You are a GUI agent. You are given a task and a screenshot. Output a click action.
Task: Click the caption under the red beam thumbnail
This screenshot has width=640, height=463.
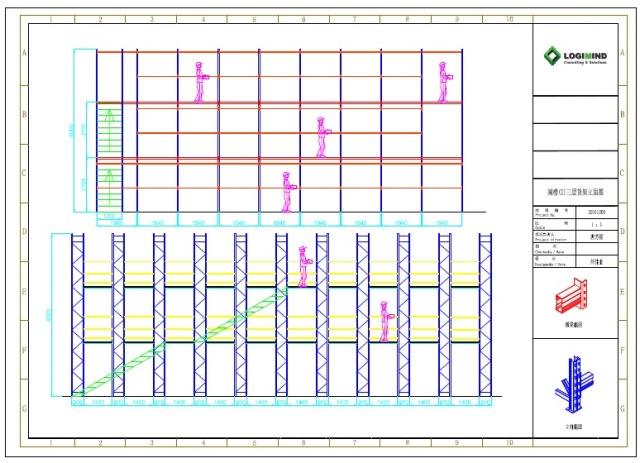573,325
